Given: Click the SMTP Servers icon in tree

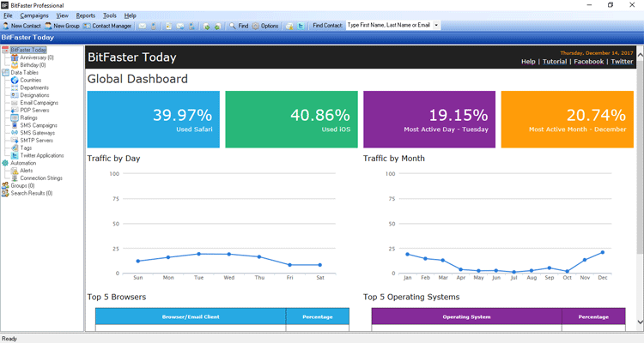Looking at the screenshot, I should click(15, 141).
